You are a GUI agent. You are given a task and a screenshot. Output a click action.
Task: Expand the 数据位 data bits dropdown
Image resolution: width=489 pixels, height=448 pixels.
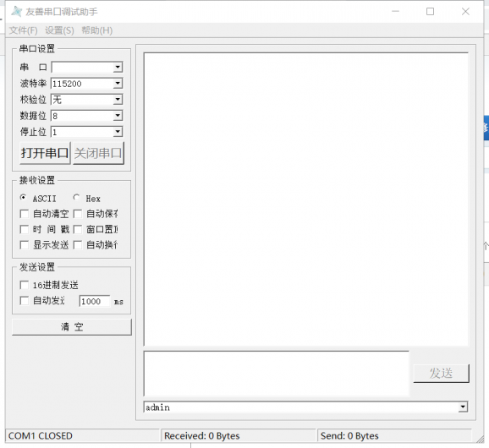118,116
